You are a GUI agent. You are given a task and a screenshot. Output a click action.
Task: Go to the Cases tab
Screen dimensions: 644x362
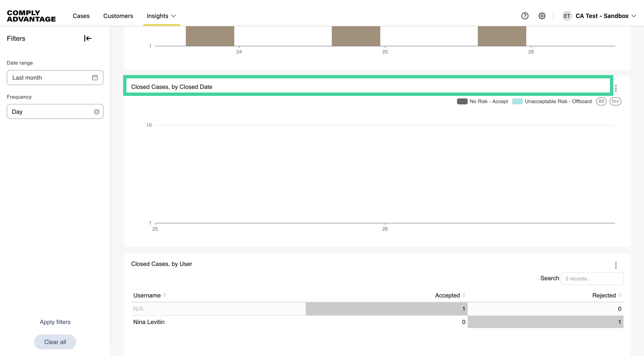[81, 16]
